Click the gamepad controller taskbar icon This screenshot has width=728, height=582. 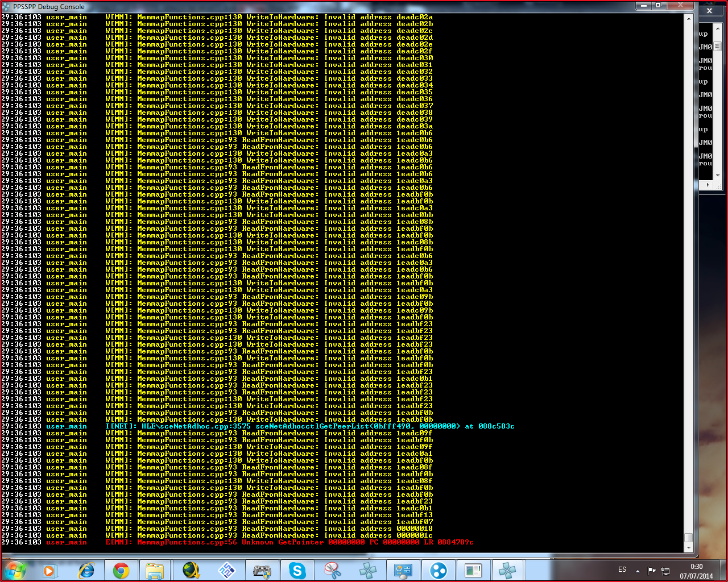[x=262, y=570]
